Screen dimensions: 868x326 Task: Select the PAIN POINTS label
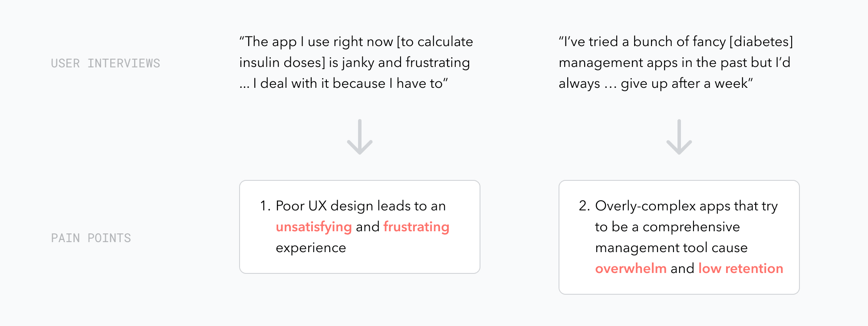91,238
